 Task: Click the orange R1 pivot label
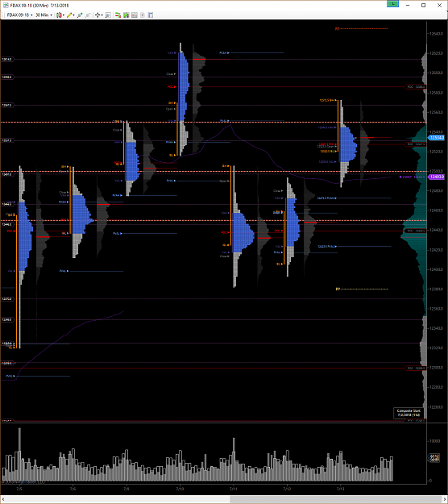pyautogui.click(x=337, y=28)
